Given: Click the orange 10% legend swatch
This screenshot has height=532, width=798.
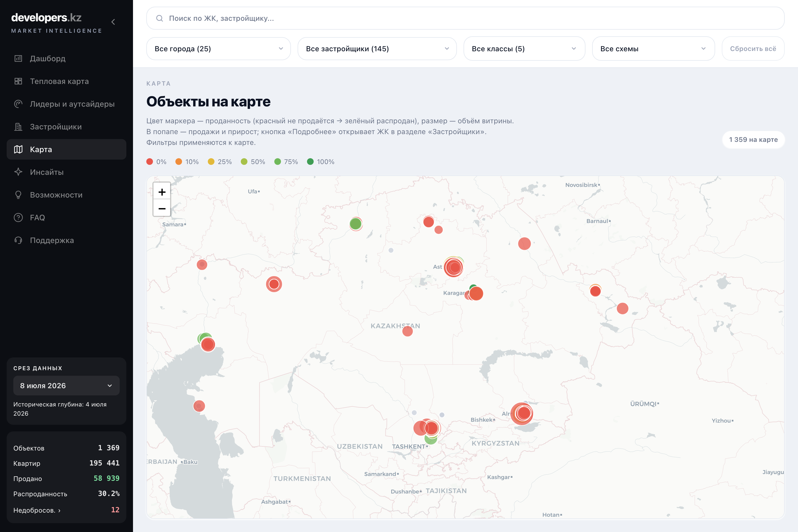Looking at the screenshot, I should click(x=179, y=162).
